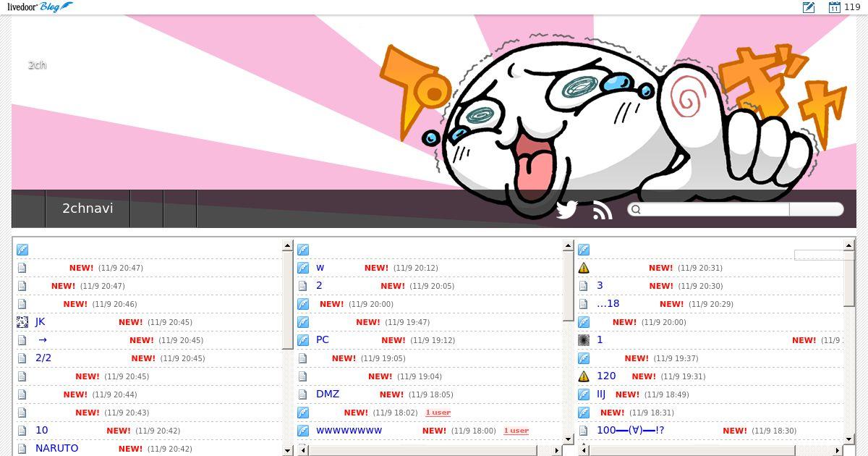Viewport: 868px width, 456px height.
Task: Click the feather icon heading the middle list
Action: 303,250
